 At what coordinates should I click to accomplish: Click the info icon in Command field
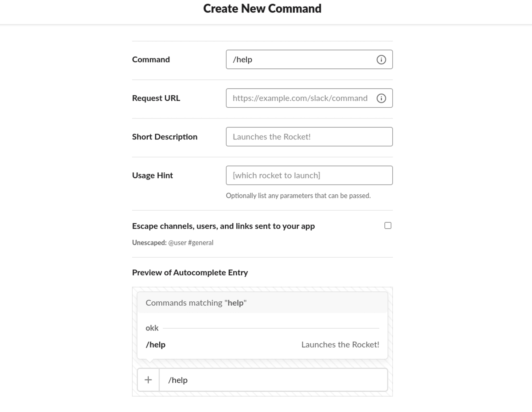381,60
